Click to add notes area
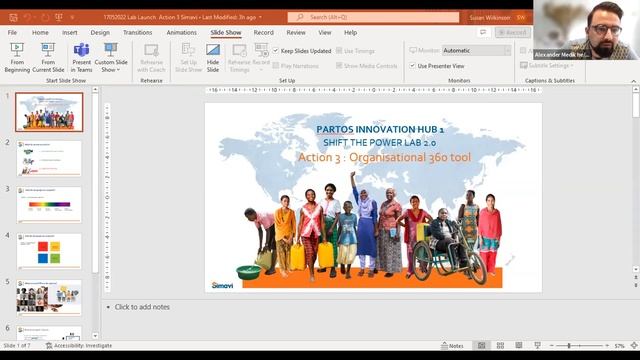The width and height of the screenshot is (640, 360). point(142,307)
